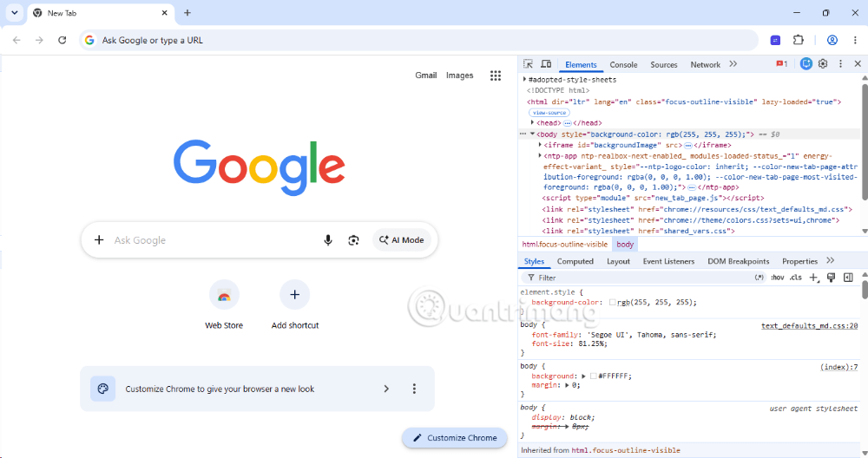Click the Customize Chrome button

point(455,437)
